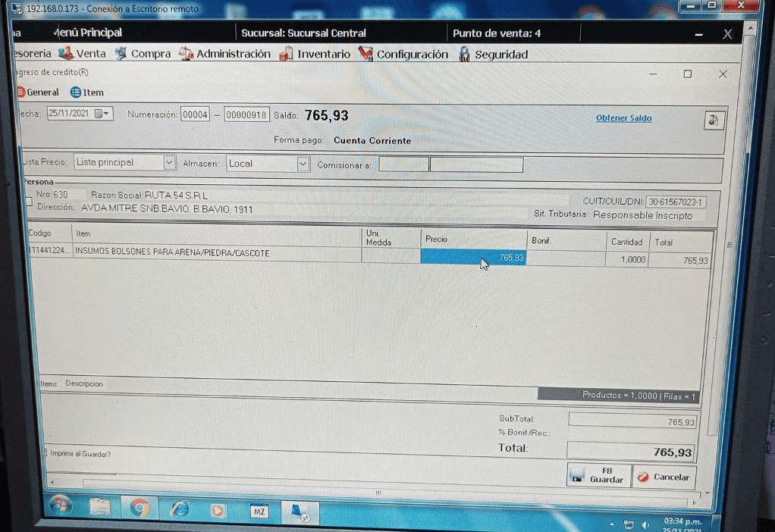Open the Venta menu icon
The width and height of the screenshot is (775, 532).
pos(65,54)
